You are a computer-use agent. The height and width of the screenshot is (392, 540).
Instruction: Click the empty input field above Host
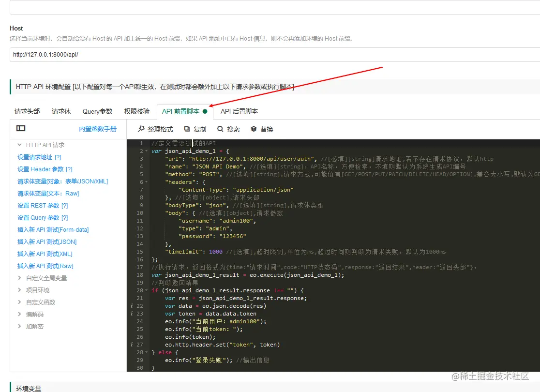click(x=275, y=7)
